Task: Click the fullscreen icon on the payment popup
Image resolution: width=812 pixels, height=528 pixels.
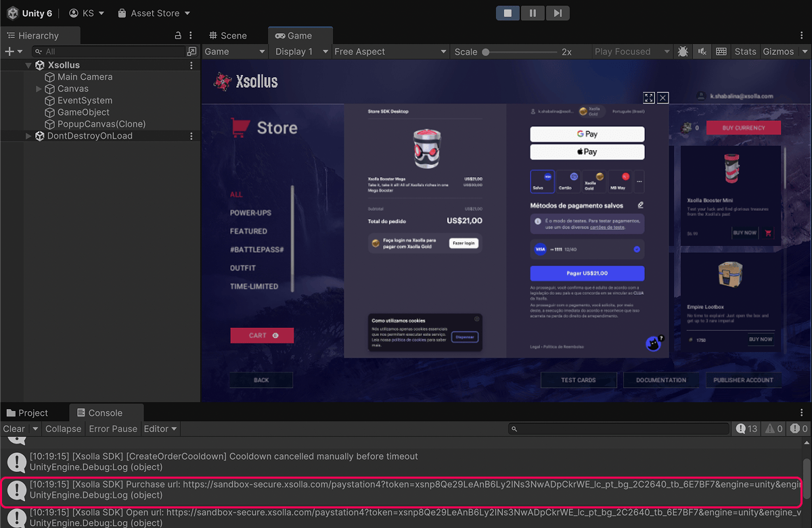Action: pyautogui.click(x=648, y=97)
